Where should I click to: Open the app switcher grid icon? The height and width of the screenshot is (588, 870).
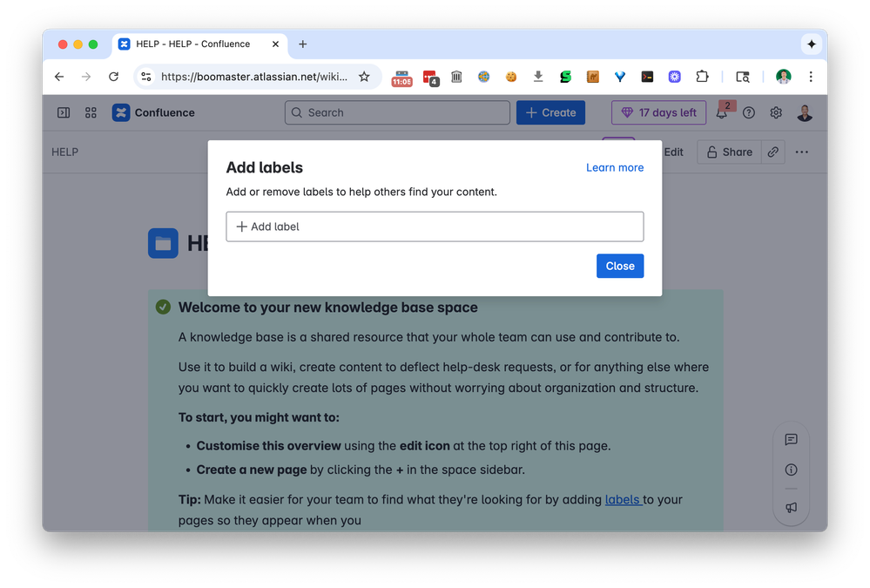(91, 112)
